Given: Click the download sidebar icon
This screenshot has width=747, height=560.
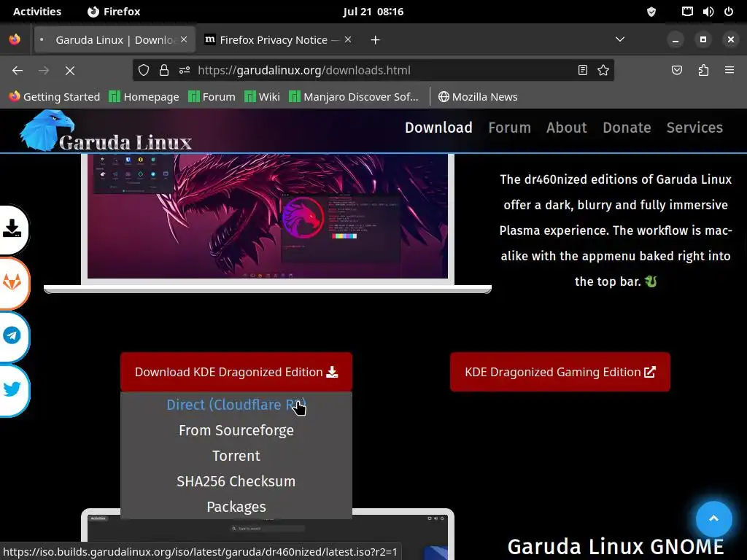Looking at the screenshot, I should [13, 229].
